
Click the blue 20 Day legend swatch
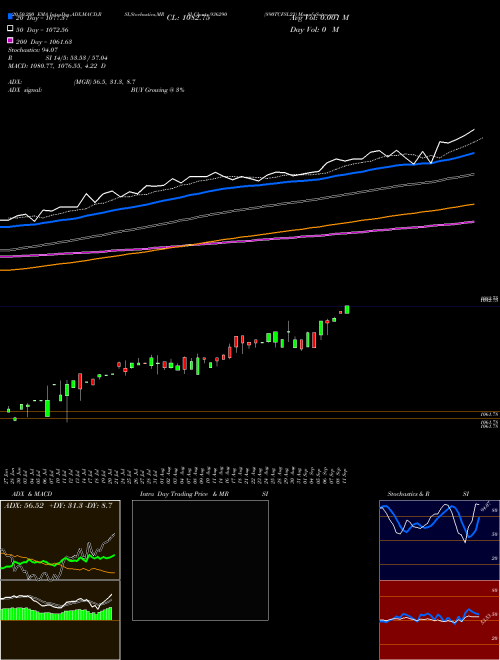(x=10, y=17)
